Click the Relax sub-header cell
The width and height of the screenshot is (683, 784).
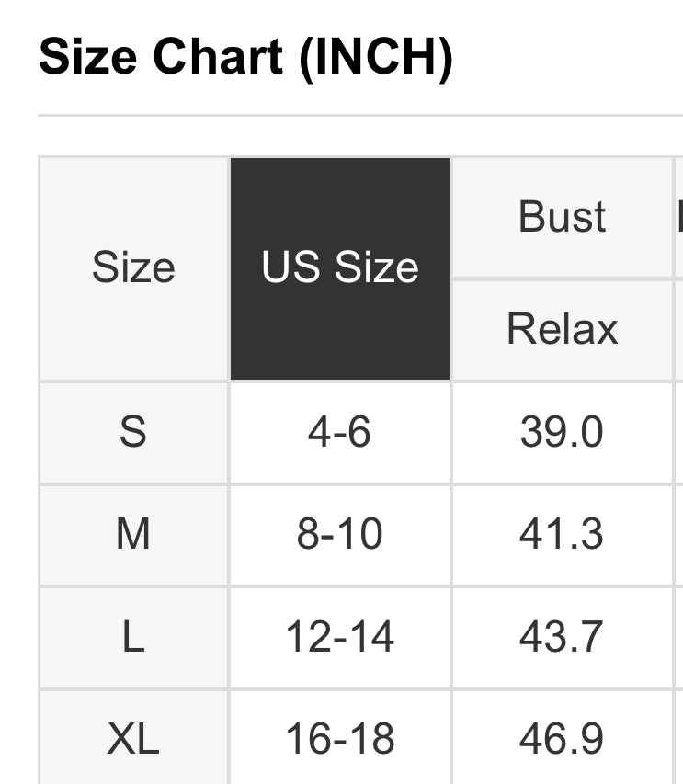[562, 329]
